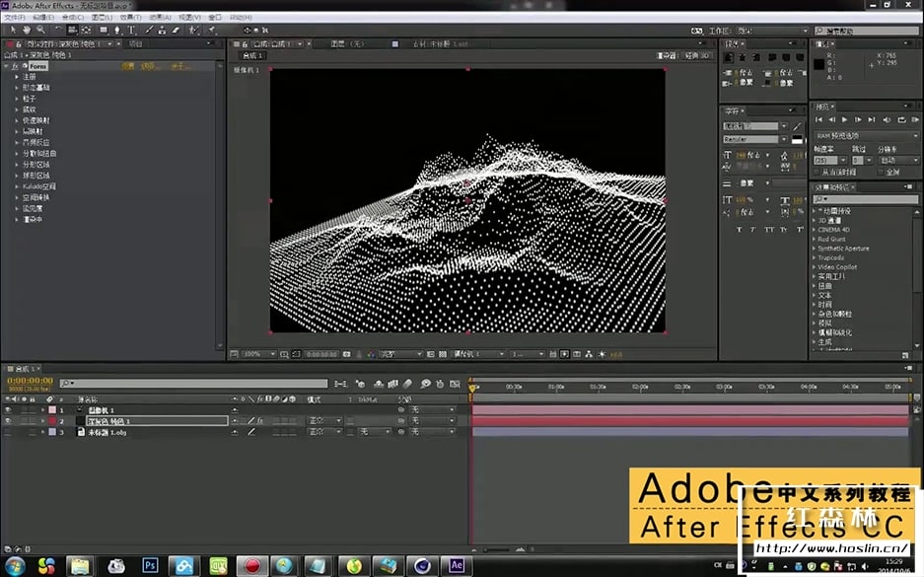Click the timeline layer search field
The image size is (924, 577).
[193, 384]
